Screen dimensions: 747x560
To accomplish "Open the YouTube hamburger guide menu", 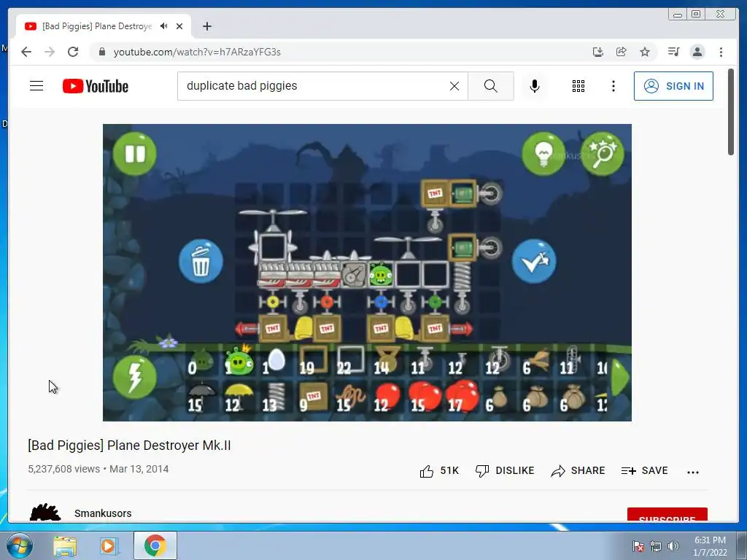I will click(36, 86).
